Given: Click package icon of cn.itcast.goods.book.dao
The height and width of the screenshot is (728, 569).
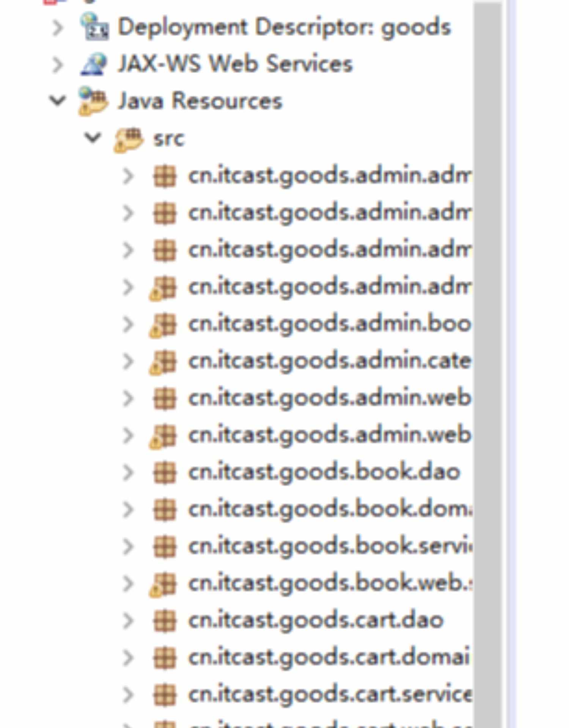Looking at the screenshot, I should (x=165, y=473).
